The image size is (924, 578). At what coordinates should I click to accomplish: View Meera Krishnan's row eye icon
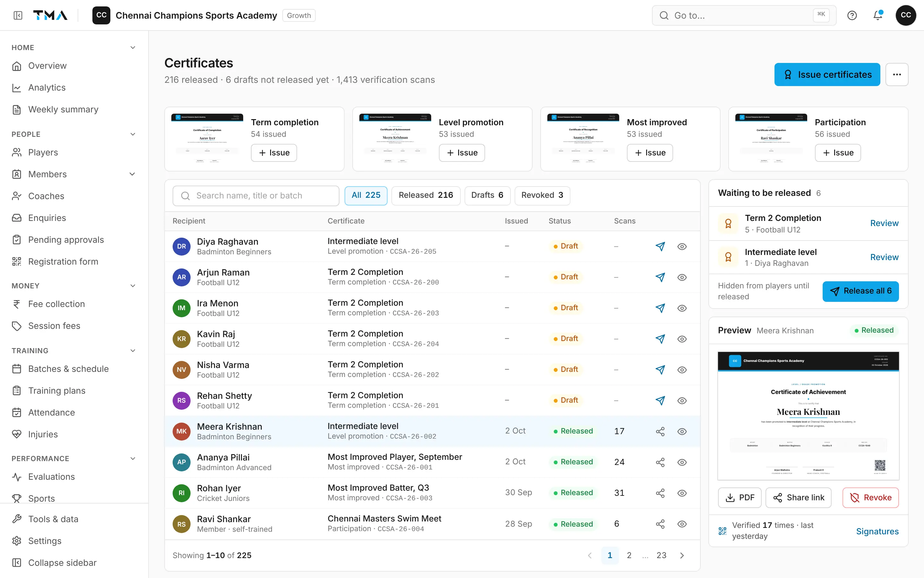coord(682,431)
